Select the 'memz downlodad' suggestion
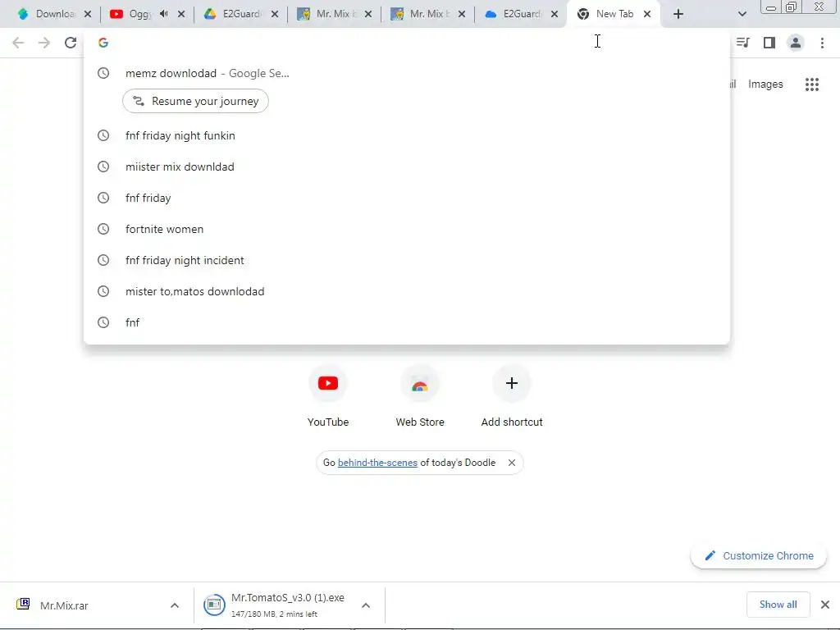The image size is (840, 630). (407, 73)
